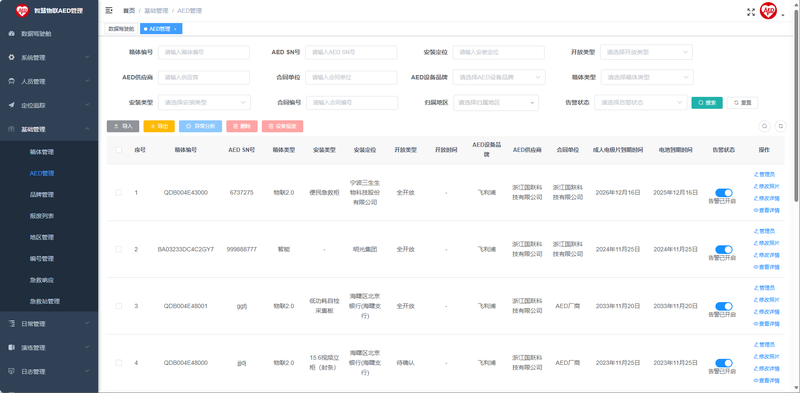Click 修改详情 for row BA03233DC4C2GY7
Viewport: 800px width, 393px height.
766,255
